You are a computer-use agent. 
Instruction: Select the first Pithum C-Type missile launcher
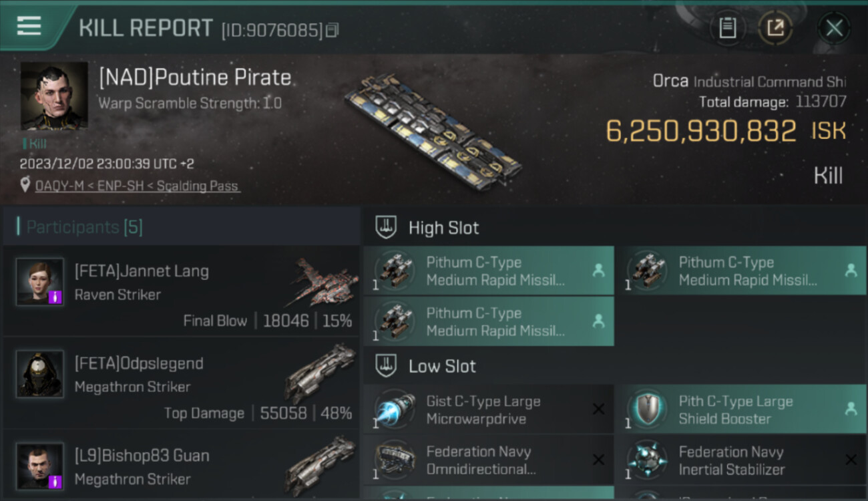coord(489,271)
